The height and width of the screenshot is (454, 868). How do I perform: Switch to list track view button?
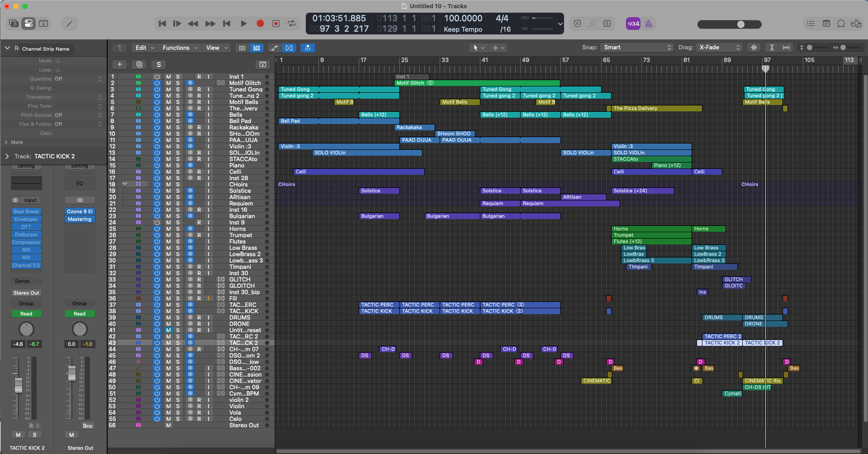point(256,48)
